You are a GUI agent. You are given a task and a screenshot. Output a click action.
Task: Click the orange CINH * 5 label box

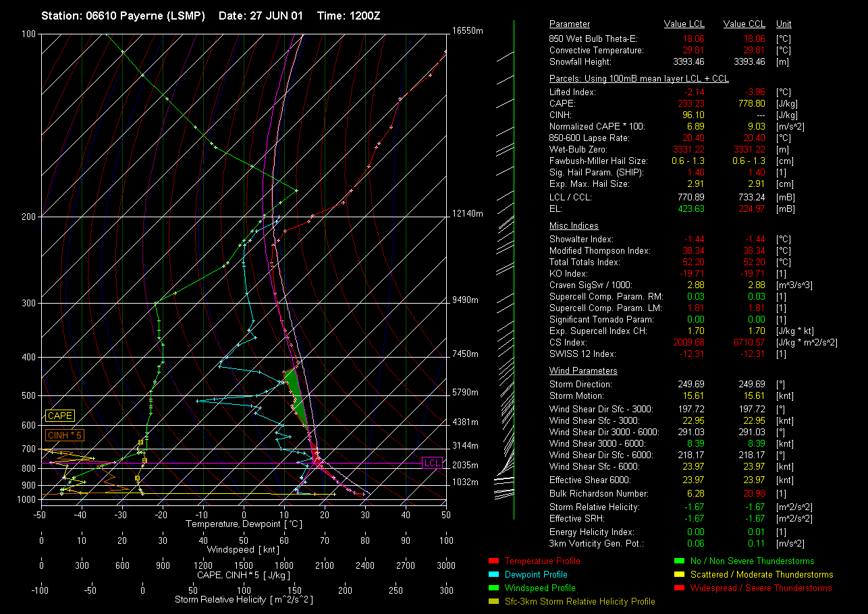[x=65, y=435]
